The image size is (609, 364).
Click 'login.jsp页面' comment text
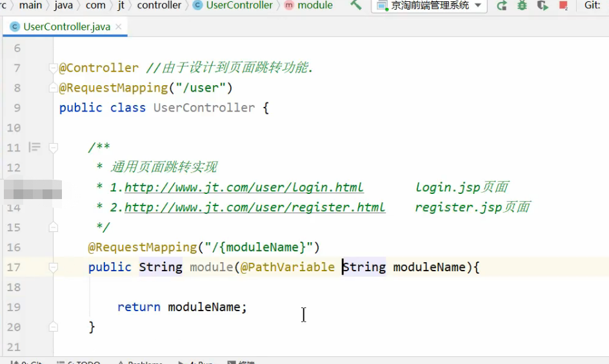(462, 187)
